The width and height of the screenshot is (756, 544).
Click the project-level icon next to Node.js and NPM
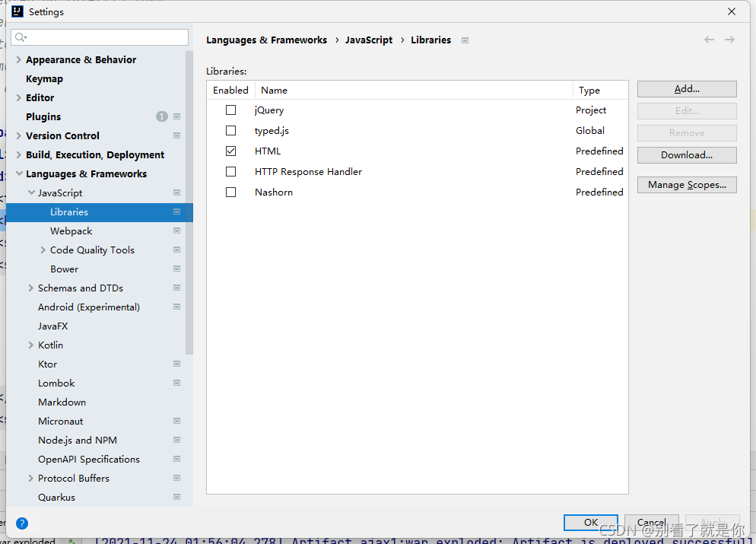click(176, 441)
